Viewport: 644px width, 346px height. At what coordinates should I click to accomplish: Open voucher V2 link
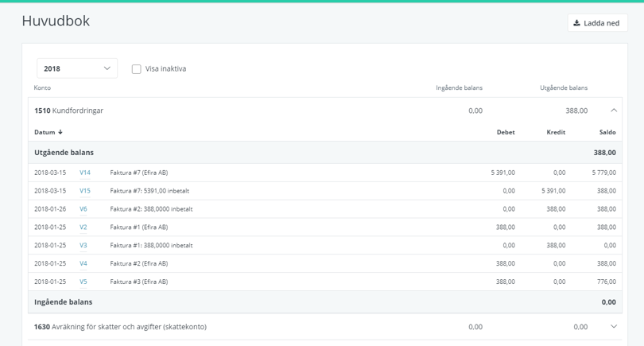(83, 227)
